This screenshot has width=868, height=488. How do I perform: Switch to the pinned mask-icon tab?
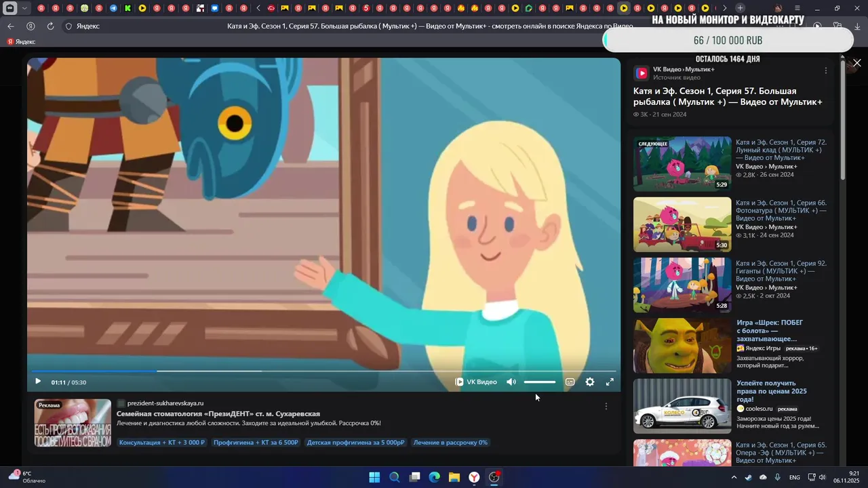tap(10, 8)
